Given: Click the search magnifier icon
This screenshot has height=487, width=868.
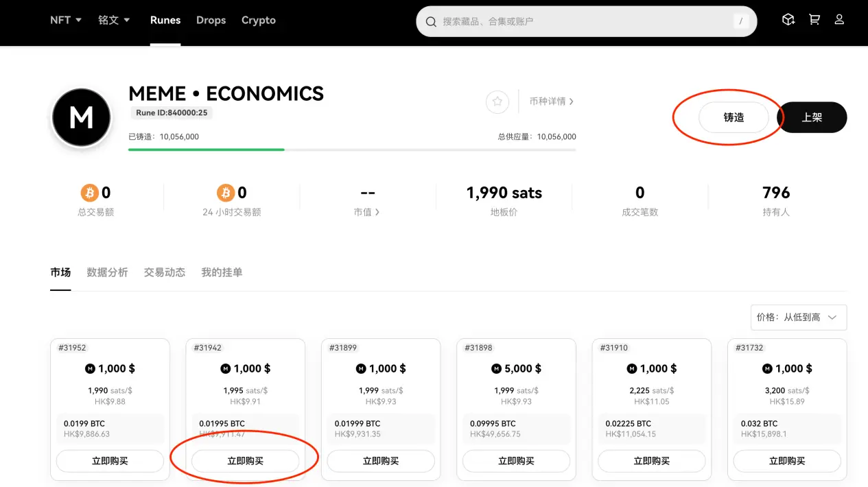Looking at the screenshot, I should (432, 22).
